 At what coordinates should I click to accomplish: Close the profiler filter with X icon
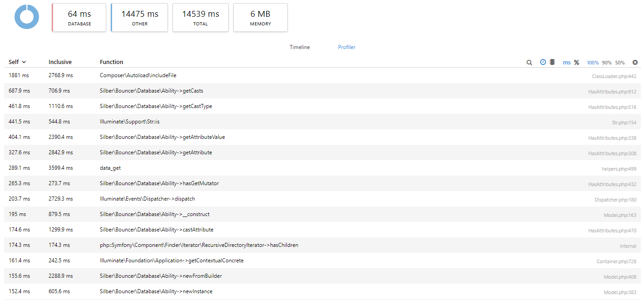635,63
